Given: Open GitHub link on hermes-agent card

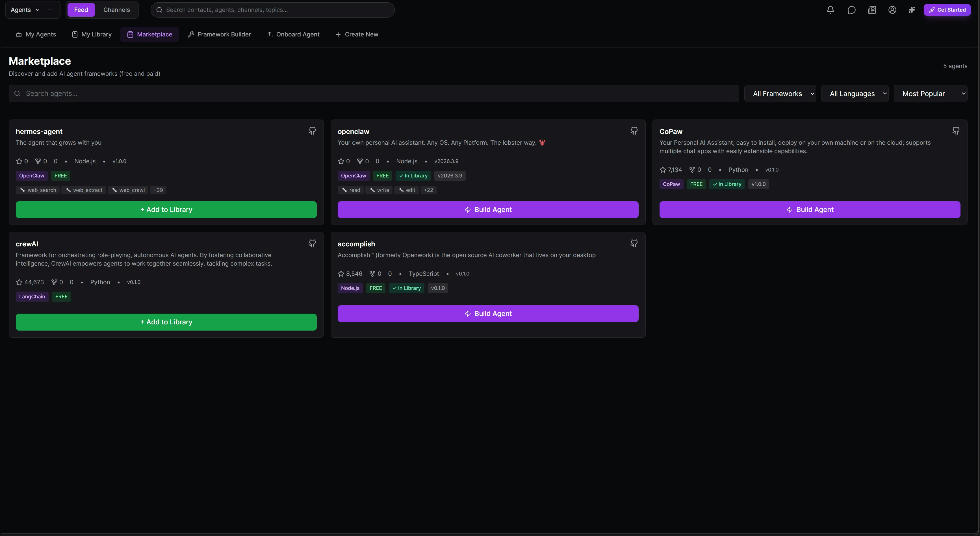Looking at the screenshot, I should 312,131.
